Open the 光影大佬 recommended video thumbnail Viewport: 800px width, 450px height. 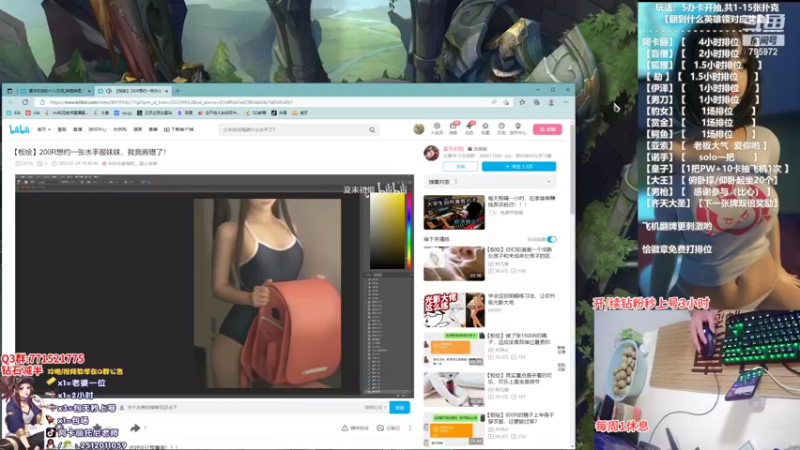pos(454,310)
